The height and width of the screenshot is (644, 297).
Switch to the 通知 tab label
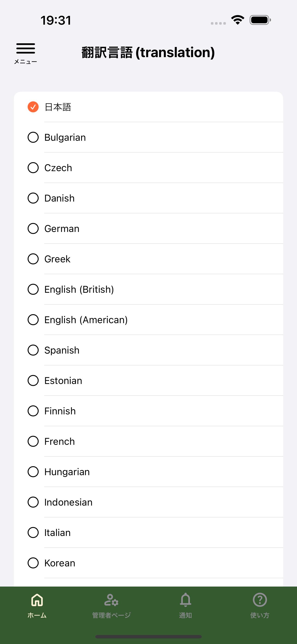(186, 615)
